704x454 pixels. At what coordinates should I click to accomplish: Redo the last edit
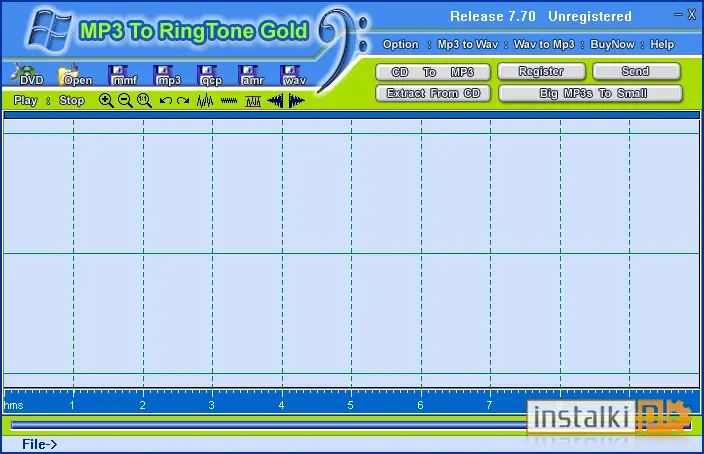[x=183, y=101]
